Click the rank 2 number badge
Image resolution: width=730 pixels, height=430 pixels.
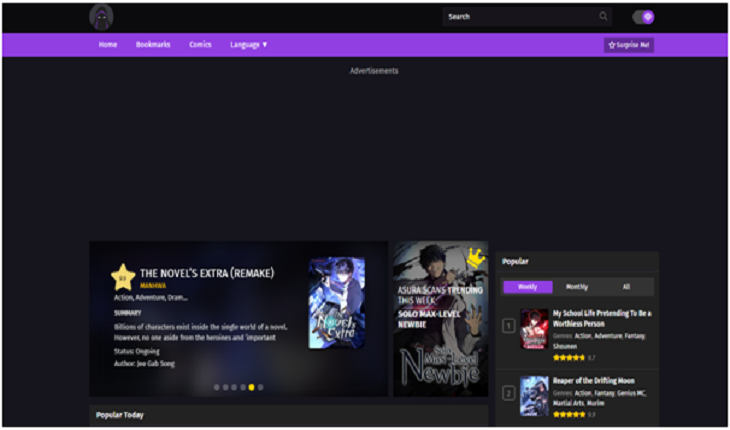click(508, 394)
